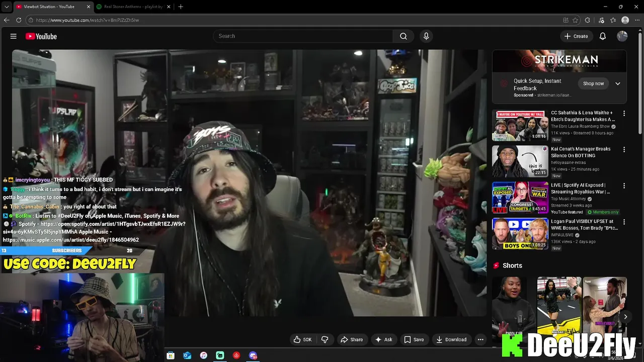Click channel name 'IMPAULSIVE'
The image size is (644, 362).
(563, 235)
